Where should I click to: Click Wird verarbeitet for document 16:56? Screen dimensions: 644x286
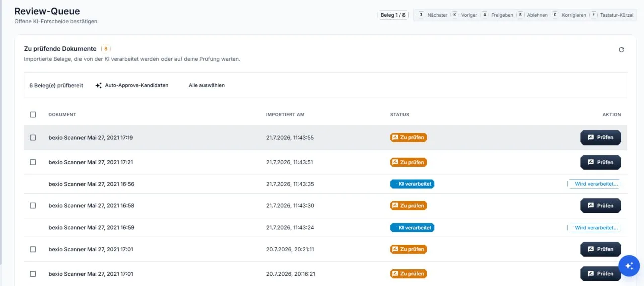[594, 184]
